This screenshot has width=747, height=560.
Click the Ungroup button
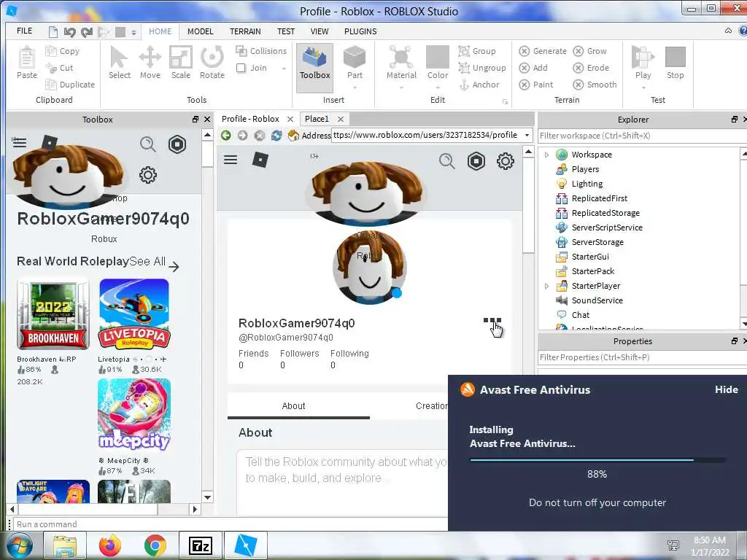tap(482, 68)
